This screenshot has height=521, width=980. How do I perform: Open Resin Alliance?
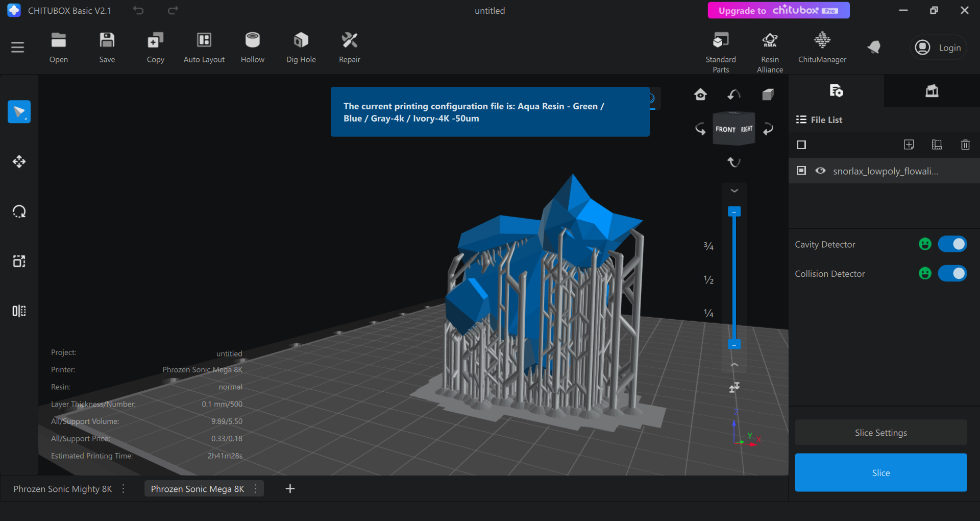[770, 52]
